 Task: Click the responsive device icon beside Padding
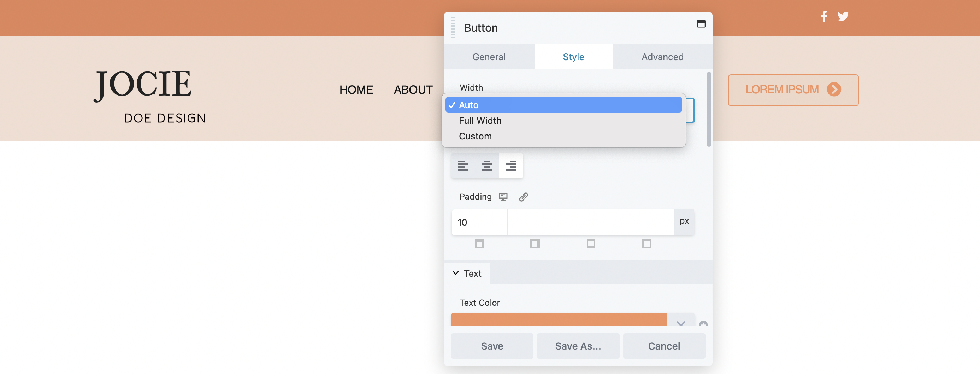pos(503,197)
